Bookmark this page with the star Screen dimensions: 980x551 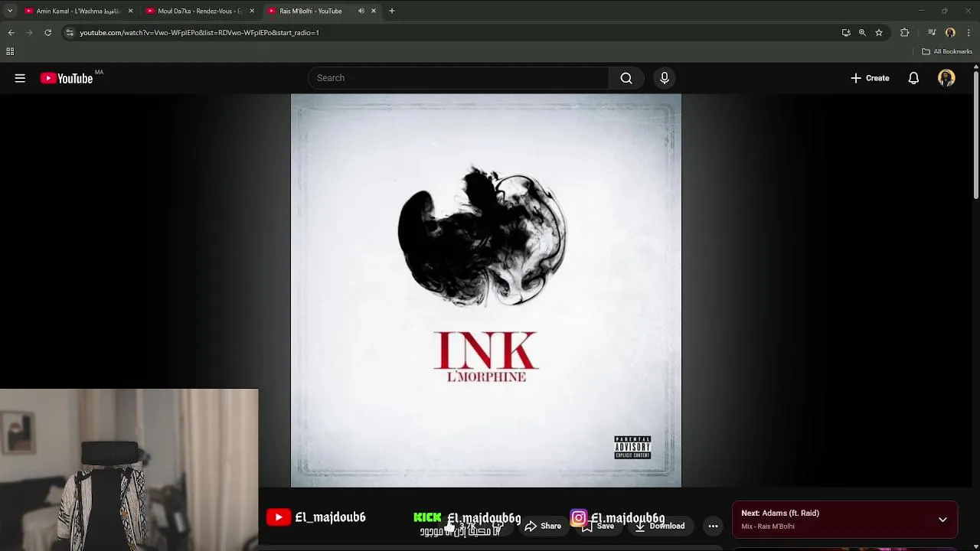[x=879, y=32]
